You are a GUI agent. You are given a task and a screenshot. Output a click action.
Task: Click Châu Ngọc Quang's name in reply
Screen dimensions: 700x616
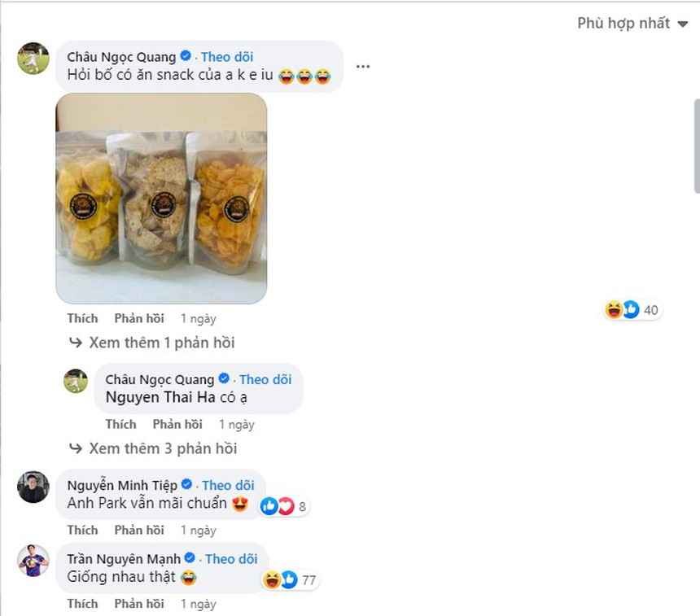pos(160,378)
